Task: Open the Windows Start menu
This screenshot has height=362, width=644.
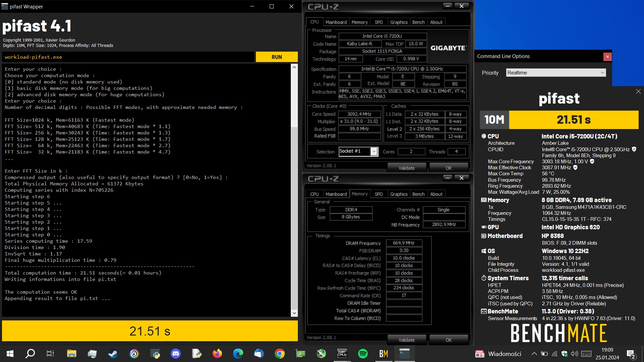Action: point(10,354)
